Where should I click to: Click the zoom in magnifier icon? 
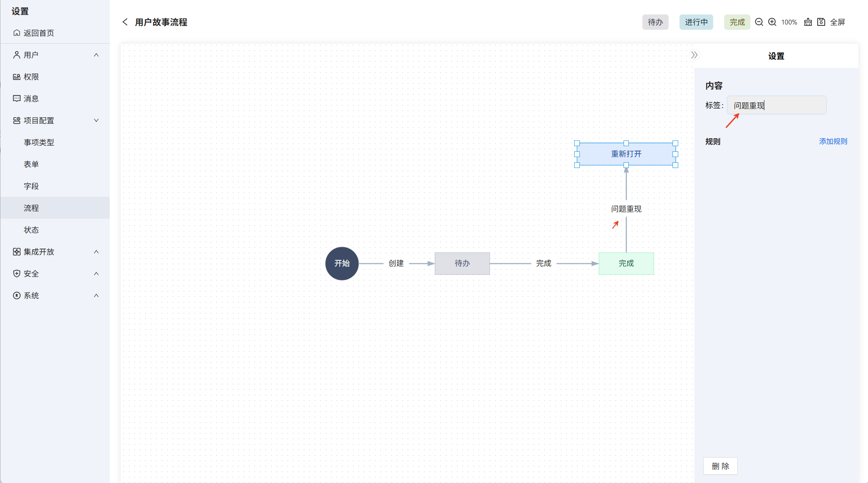[772, 22]
